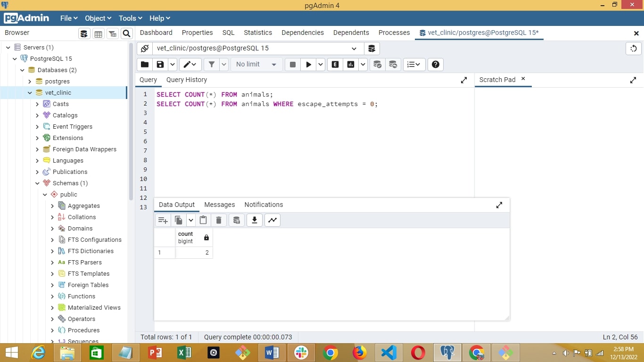Image resolution: width=644 pixels, height=362 pixels.
Task: Click the new query database icon beside connection
Action: coord(372,48)
